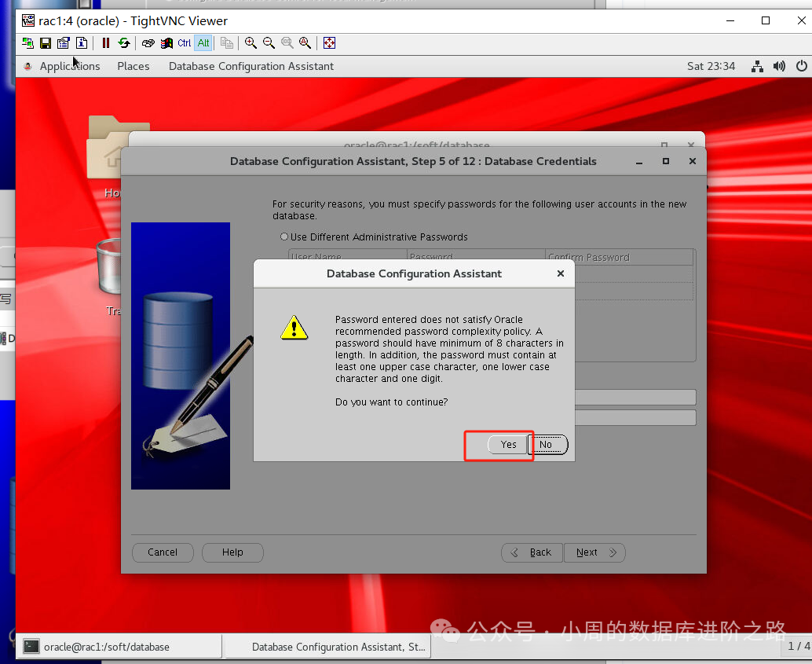The height and width of the screenshot is (664, 812).
Task: Open the network status icon in top panel
Action: (x=757, y=66)
